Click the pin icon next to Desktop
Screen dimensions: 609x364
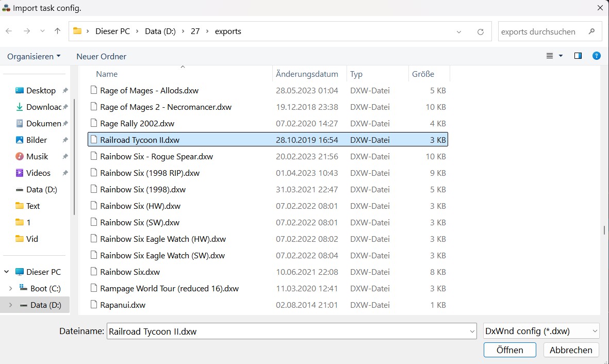(x=65, y=91)
